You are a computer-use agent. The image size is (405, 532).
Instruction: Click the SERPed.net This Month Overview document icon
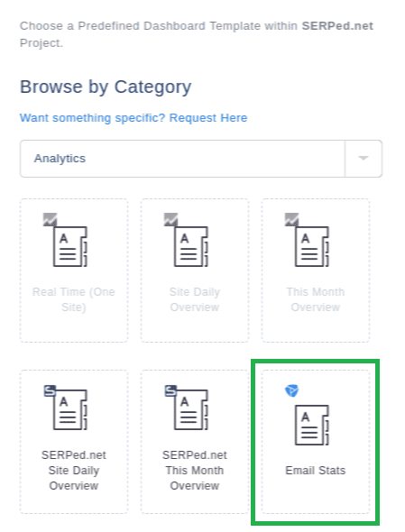pyautogui.click(x=191, y=409)
